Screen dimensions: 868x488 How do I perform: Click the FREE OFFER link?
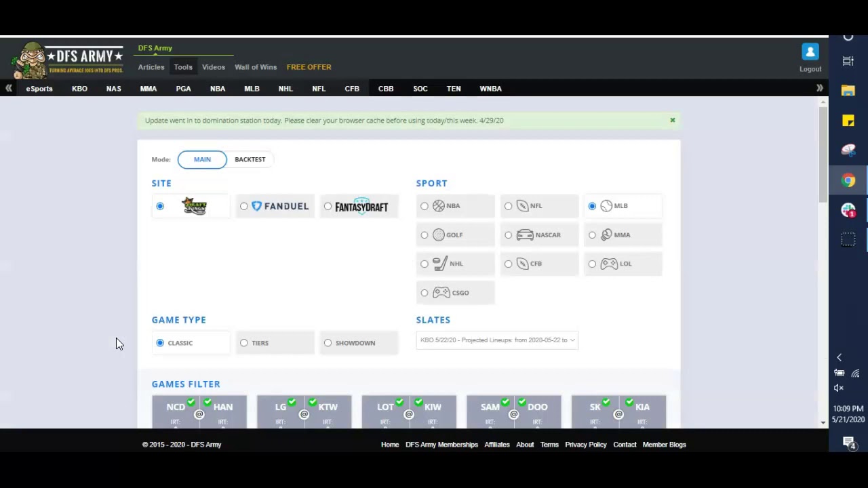[x=309, y=67]
